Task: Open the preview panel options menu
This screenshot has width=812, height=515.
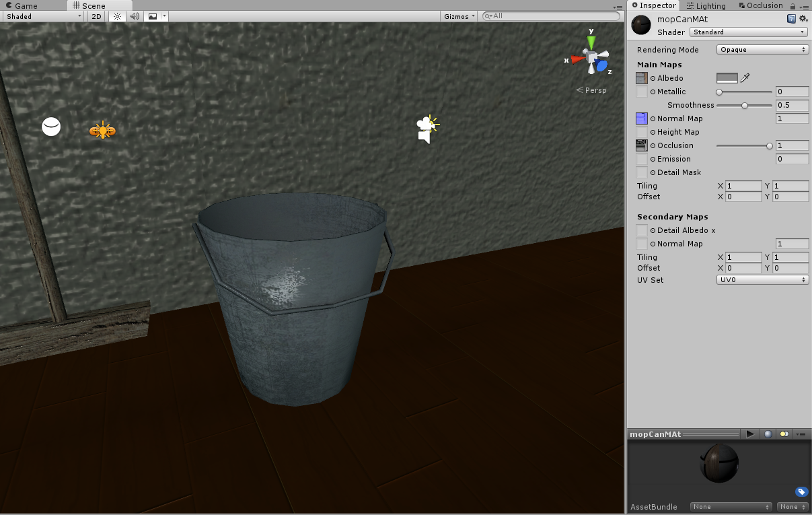Action: 802,434
